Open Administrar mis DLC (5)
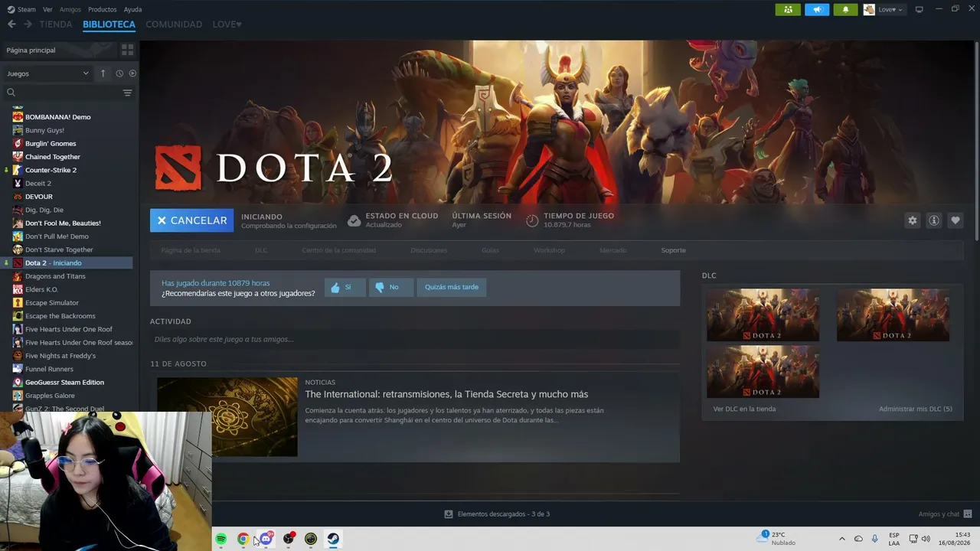The height and width of the screenshot is (551, 980). point(916,409)
